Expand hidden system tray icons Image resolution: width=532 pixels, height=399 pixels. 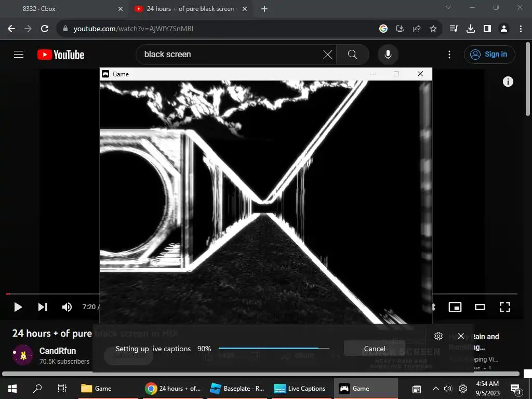pos(436,389)
